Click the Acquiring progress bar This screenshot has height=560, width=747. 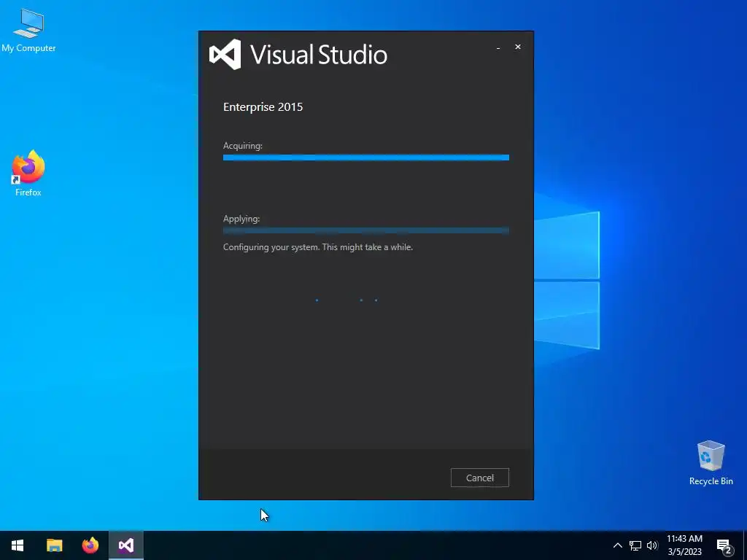pyautogui.click(x=366, y=157)
